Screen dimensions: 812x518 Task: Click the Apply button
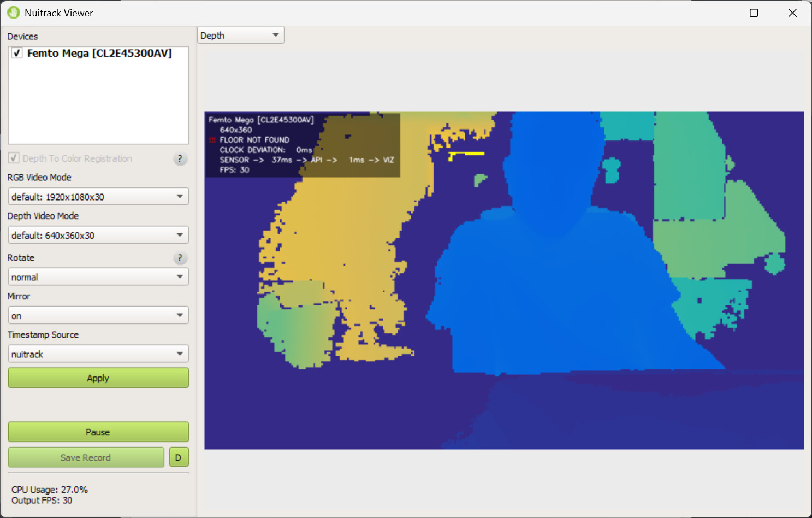pyautogui.click(x=98, y=378)
